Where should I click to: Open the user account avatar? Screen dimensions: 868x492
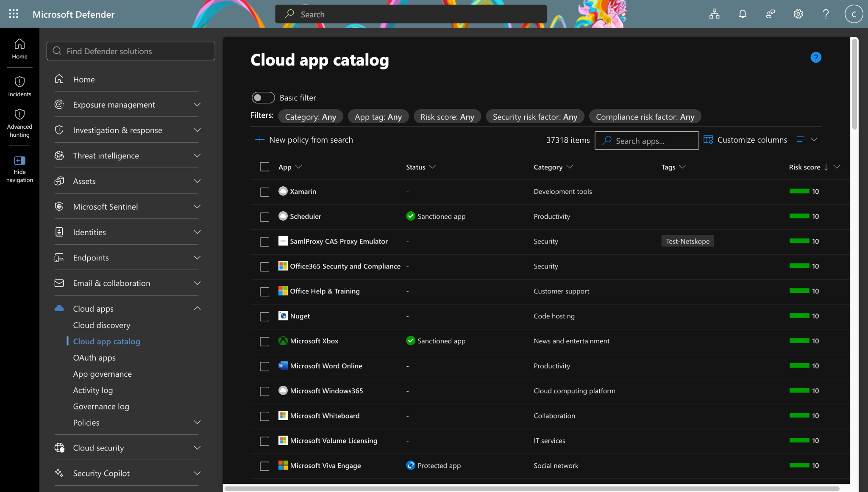click(854, 14)
